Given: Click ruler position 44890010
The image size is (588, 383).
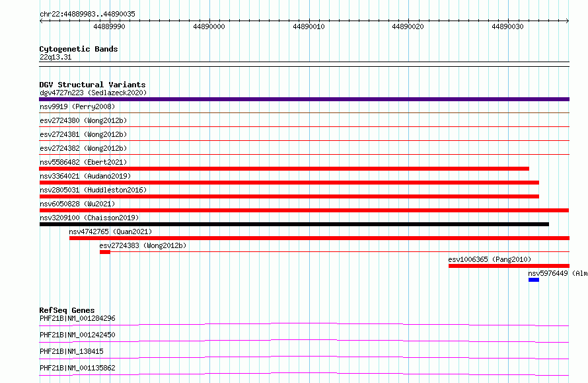Looking at the screenshot, I should (x=309, y=26).
